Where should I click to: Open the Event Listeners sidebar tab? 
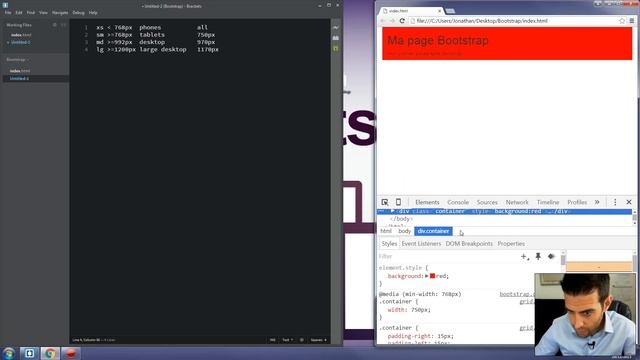(421, 244)
